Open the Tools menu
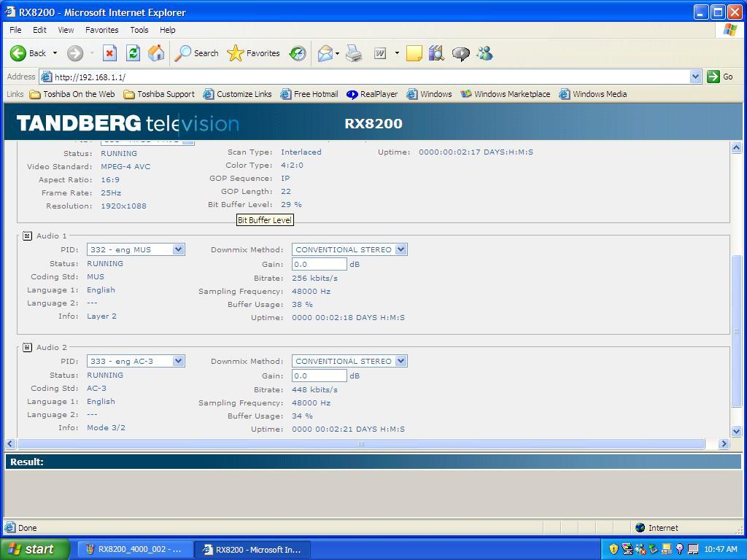This screenshot has width=747, height=560. point(139,30)
